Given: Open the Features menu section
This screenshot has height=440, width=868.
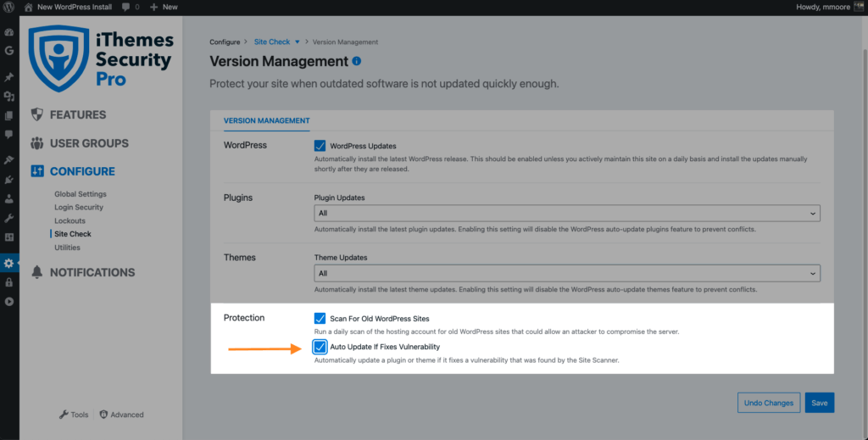Looking at the screenshot, I should click(x=77, y=114).
